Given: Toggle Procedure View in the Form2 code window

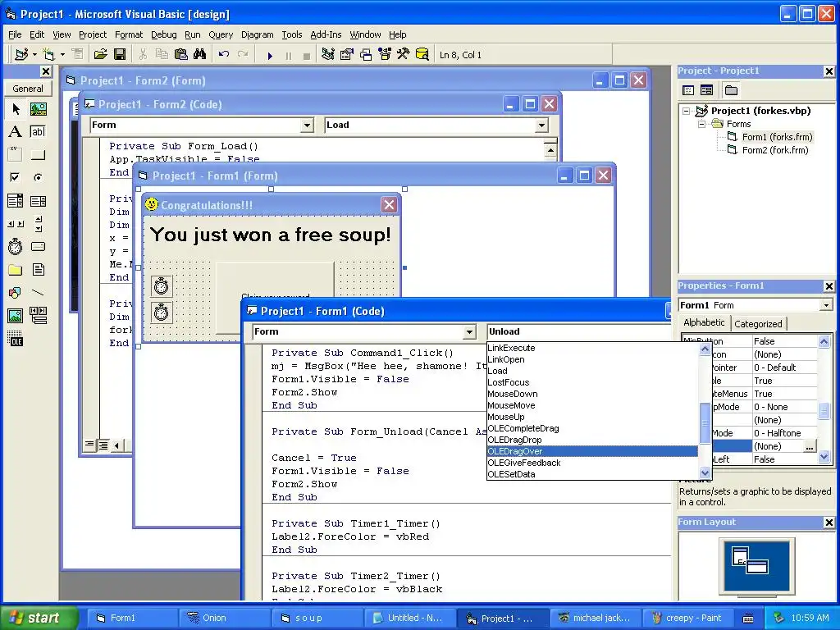Looking at the screenshot, I should click(90, 444).
